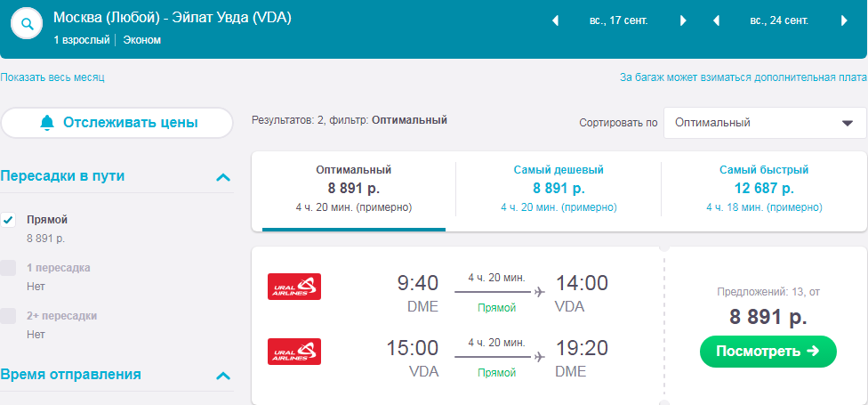Click the Москва - Эйлат Увда route title
The image size is (868, 405).
(x=173, y=18)
